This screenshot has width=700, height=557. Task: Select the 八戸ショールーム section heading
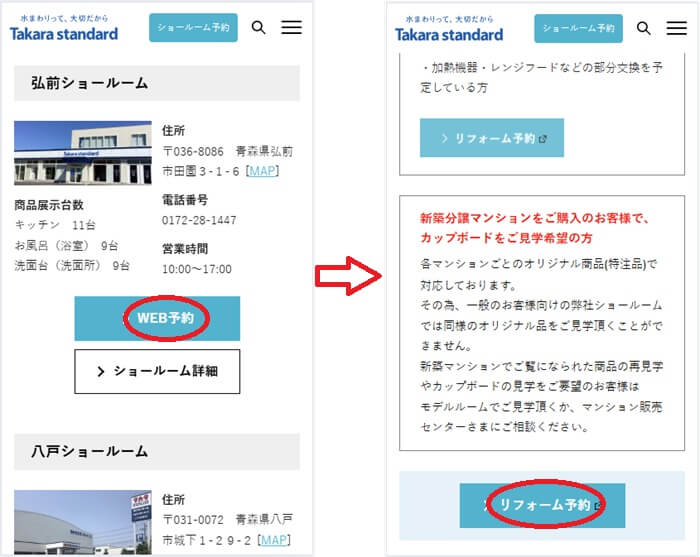point(157,452)
